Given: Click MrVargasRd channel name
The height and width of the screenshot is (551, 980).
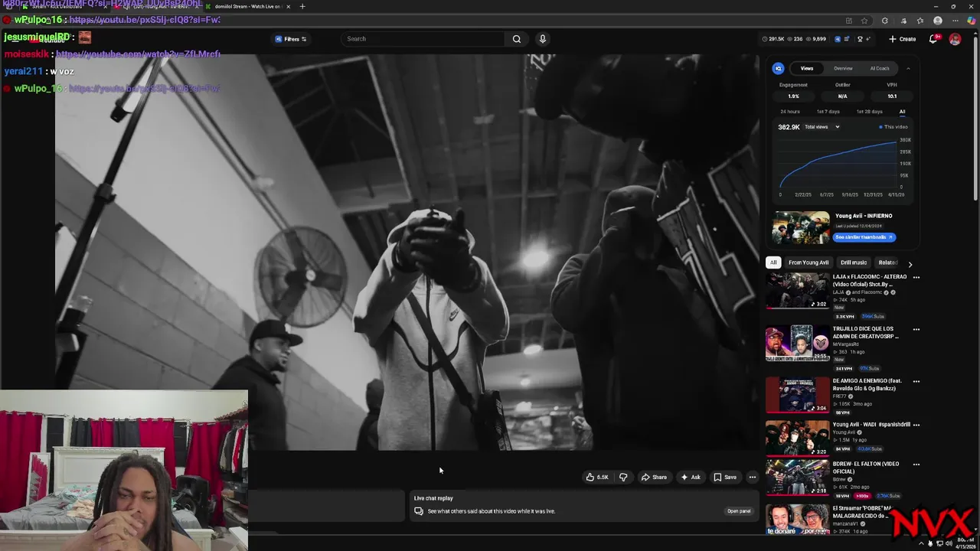Looking at the screenshot, I should 848,344.
